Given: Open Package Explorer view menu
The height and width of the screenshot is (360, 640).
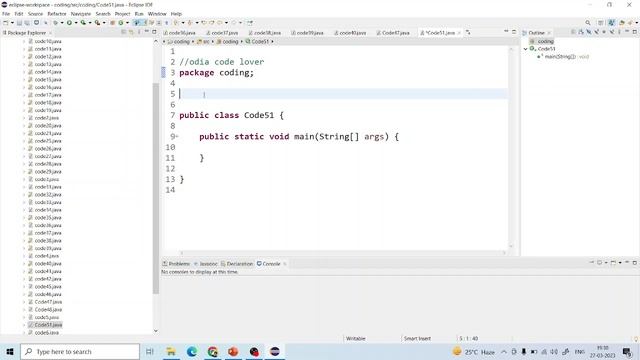Looking at the screenshot, I should pos(139,32).
